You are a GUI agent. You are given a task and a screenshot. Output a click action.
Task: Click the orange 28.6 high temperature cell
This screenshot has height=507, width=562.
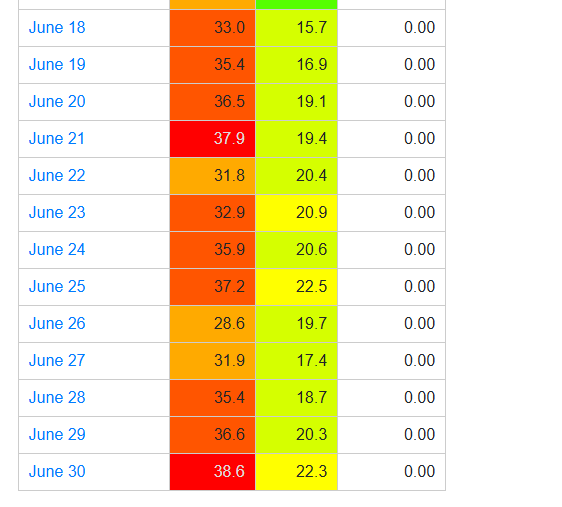coord(213,324)
